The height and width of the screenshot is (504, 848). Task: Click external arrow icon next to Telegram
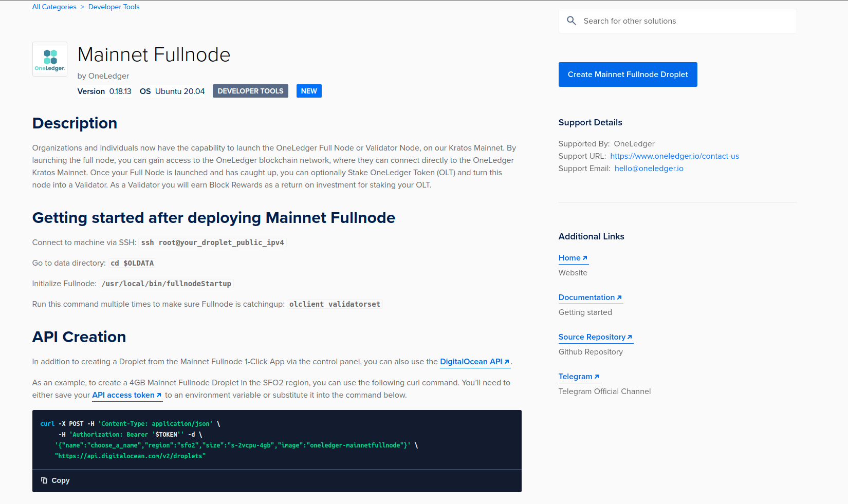(597, 377)
